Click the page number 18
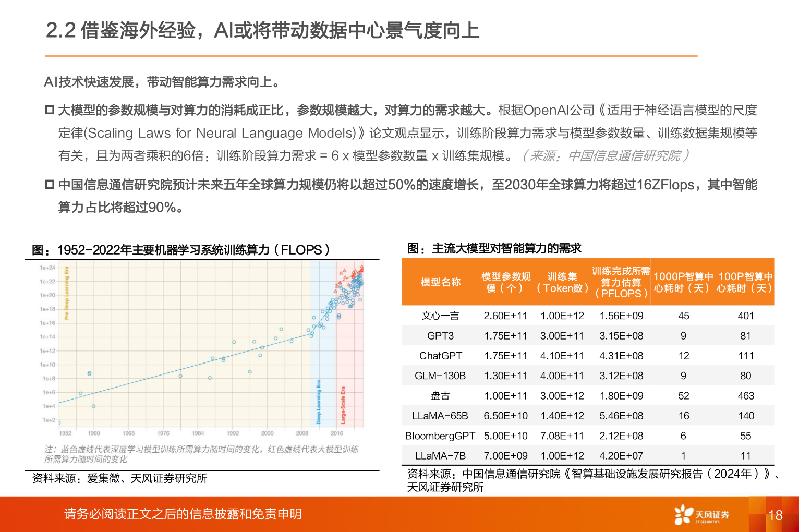Screen dimensions: 799x532 [x=776, y=515]
